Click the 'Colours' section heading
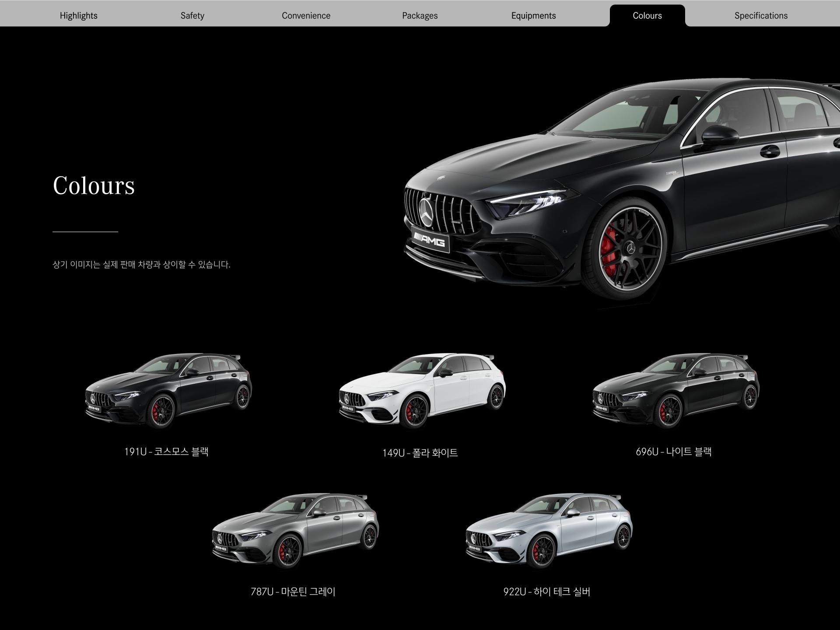840x630 pixels. click(94, 185)
